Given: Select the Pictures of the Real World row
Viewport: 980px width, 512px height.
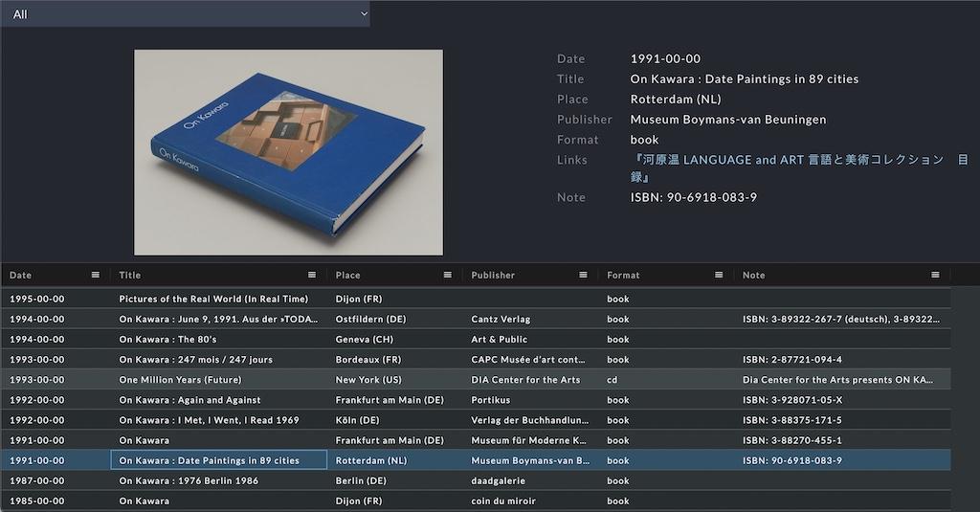Looking at the screenshot, I should 213,299.
